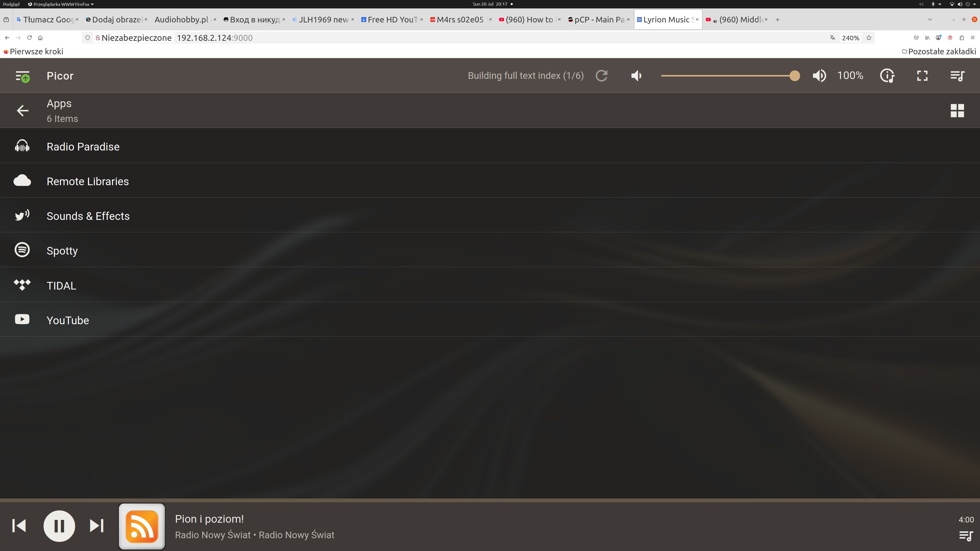The height and width of the screenshot is (551, 980).
Task: Click the Niezabezpieczone site security indicator
Action: [133, 38]
